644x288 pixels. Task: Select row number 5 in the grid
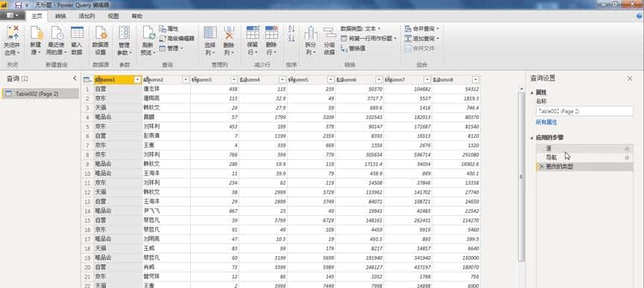pyautogui.click(x=87, y=127)
